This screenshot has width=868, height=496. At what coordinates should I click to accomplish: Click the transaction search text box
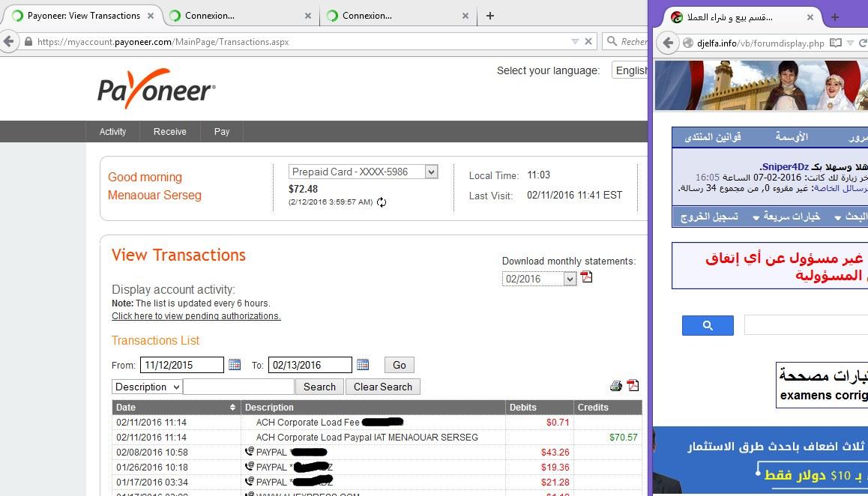click(x=238, y=387)
